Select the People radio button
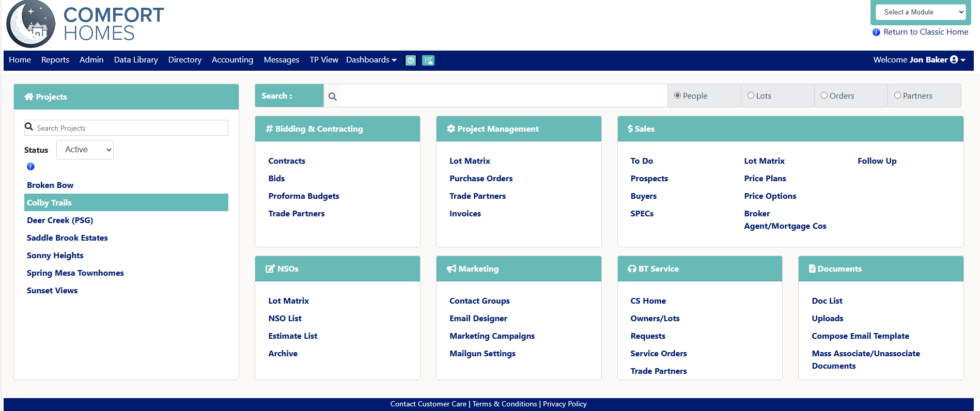 click(677, 96)
